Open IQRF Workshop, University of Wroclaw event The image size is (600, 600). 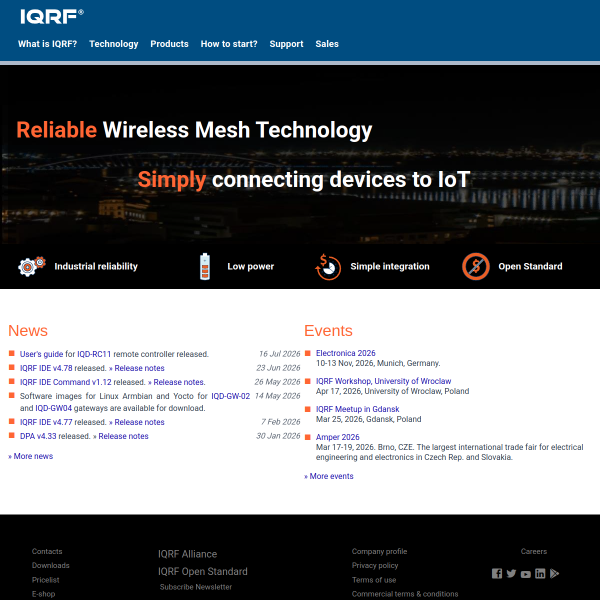point(383,381)
